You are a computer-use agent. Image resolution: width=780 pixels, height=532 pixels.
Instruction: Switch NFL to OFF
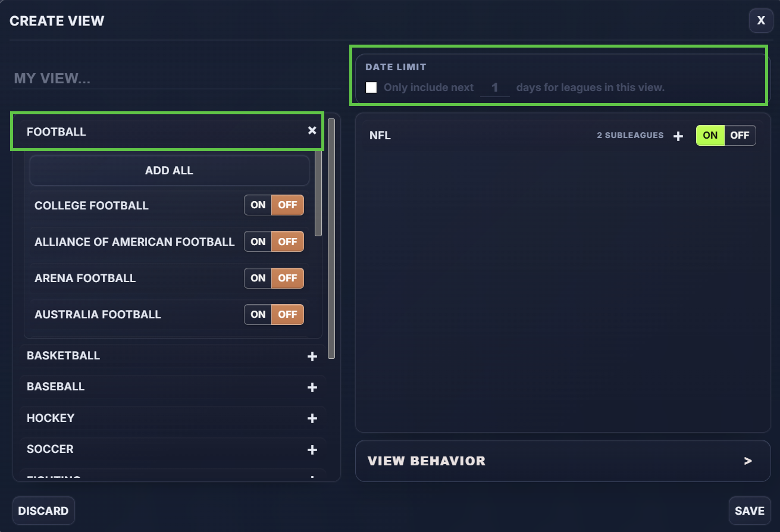740,135
